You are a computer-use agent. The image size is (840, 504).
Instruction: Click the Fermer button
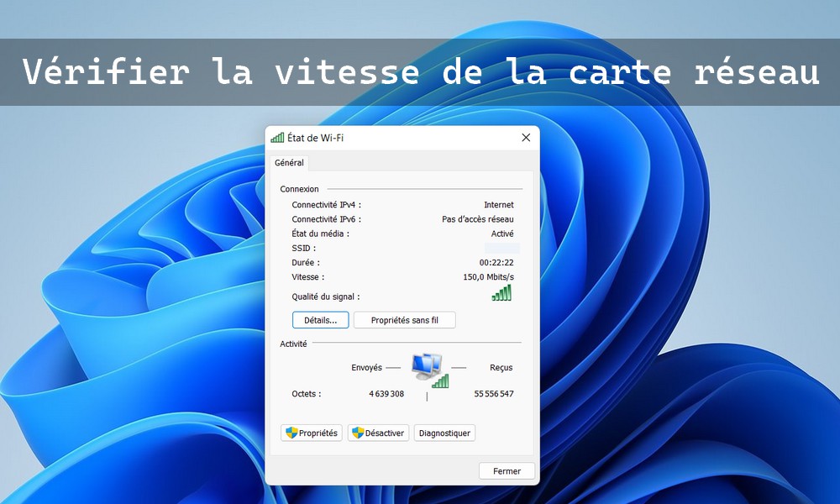[507, 470]
